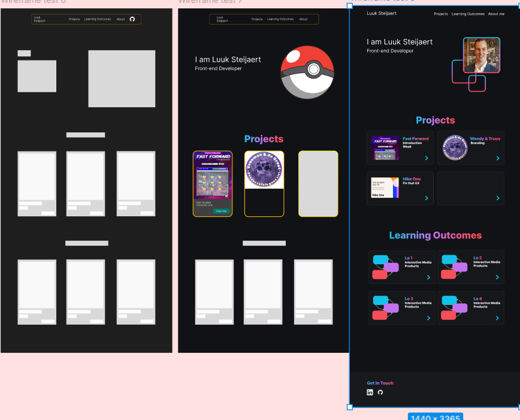Image resolution: width=520 pixels, height=420 pixels.
Task: Click the LinkedIn icon under Get in Touch
Action: pos(370,392)
